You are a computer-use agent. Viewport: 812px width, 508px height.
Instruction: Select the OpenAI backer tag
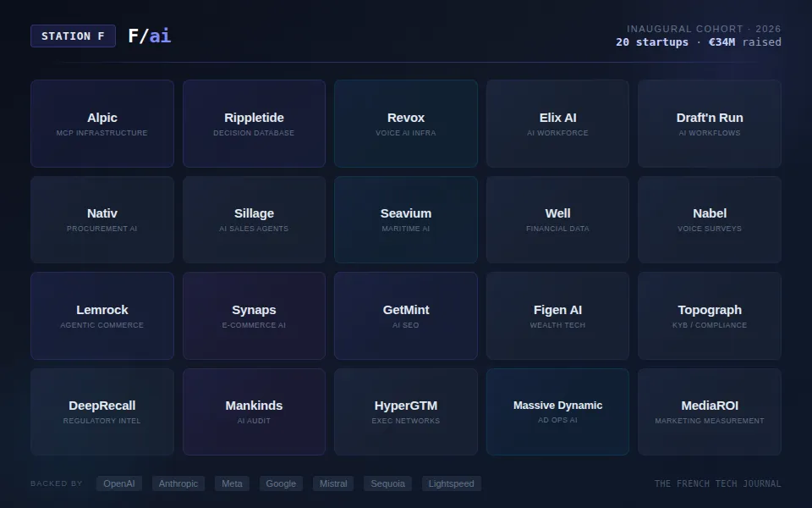(x=118, y=483)
